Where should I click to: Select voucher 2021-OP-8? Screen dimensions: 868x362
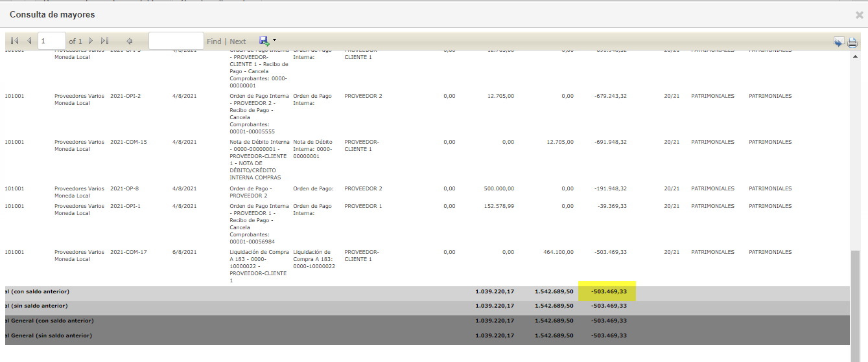(x=124, y=188)
